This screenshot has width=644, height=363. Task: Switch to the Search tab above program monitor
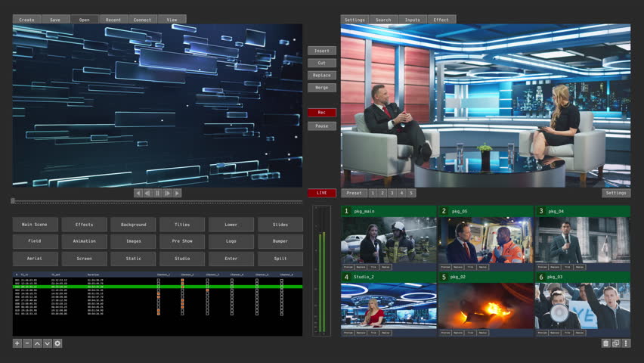coord(383,20)
